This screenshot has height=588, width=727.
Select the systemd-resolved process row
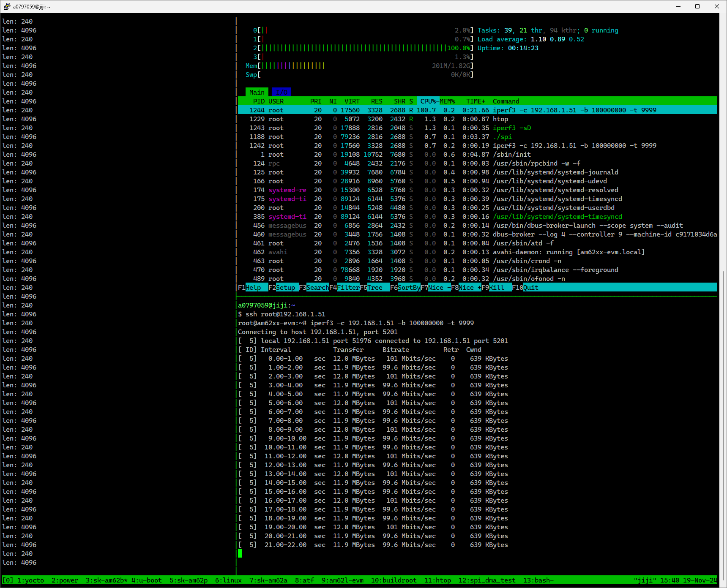pos(478,190)
